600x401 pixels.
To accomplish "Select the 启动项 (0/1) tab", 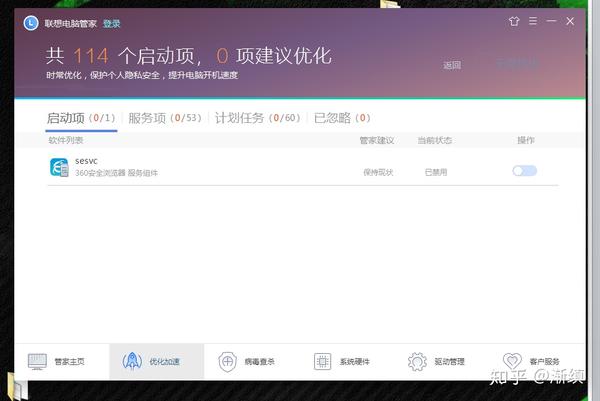I will (x=81, y=118).
